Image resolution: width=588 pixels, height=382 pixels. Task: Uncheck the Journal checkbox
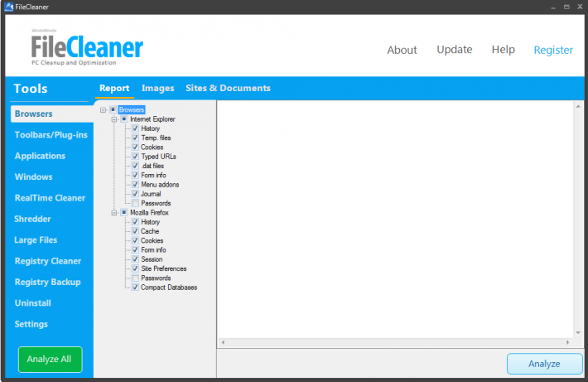135,194
